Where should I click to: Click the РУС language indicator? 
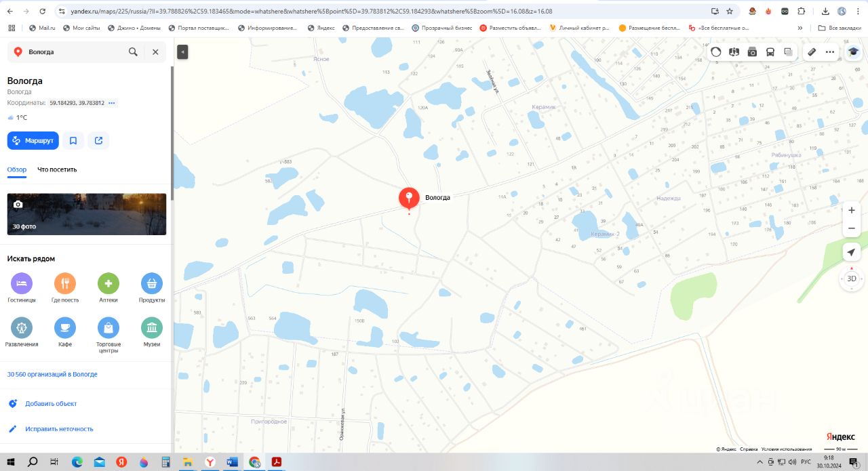[x=806, y=462]
